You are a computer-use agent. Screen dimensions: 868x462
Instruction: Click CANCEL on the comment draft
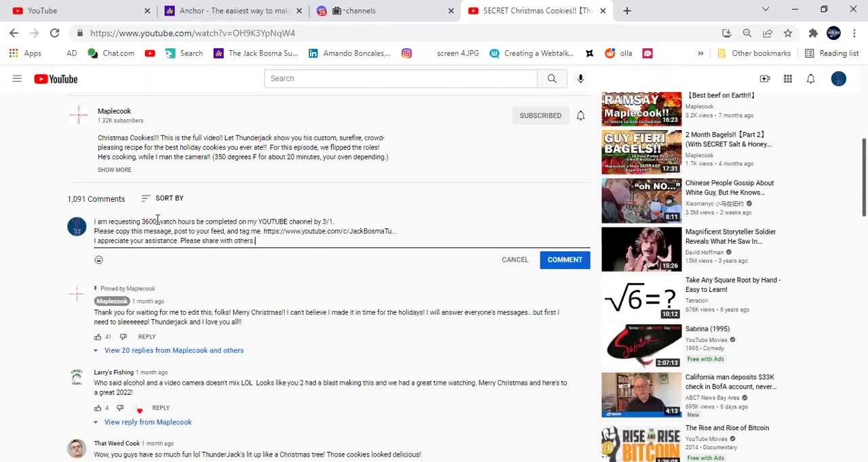pos(515,259)
